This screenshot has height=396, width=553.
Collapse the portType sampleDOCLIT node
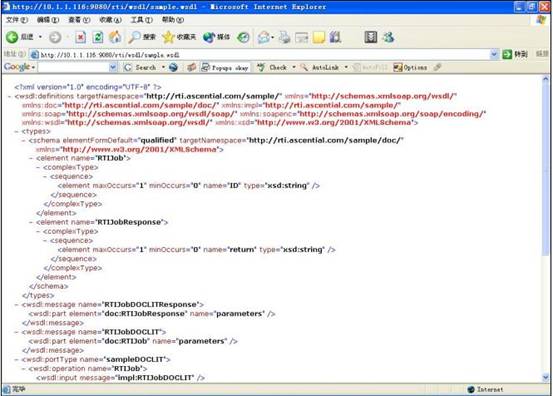coord(17,360)
